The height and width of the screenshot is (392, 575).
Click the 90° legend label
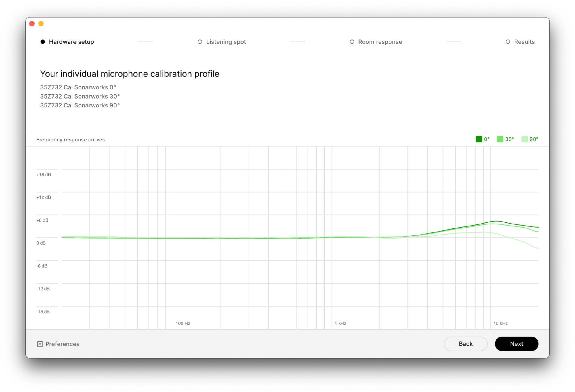coord(534,139)
